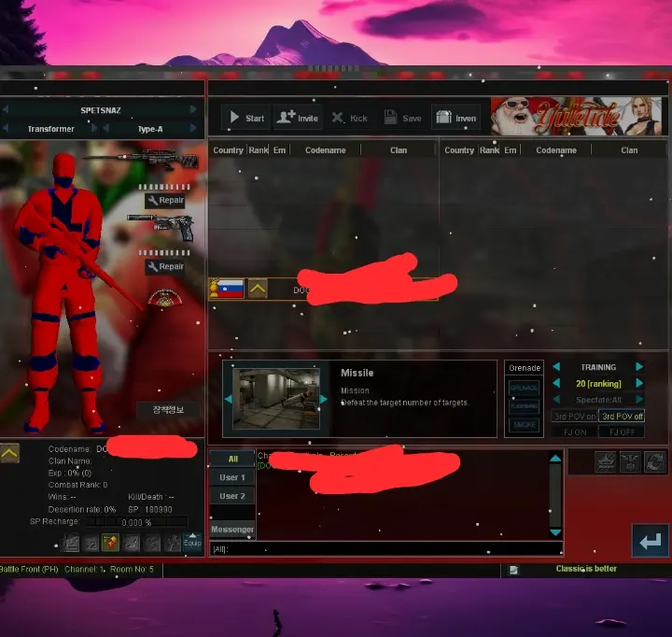
Task: Start the match with Start button
Action: 246,118
